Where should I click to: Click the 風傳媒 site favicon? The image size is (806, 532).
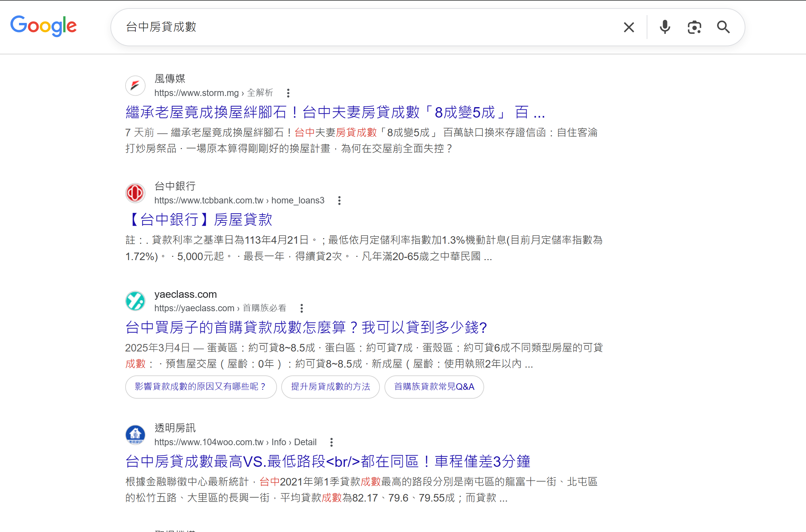coord(135,85)
